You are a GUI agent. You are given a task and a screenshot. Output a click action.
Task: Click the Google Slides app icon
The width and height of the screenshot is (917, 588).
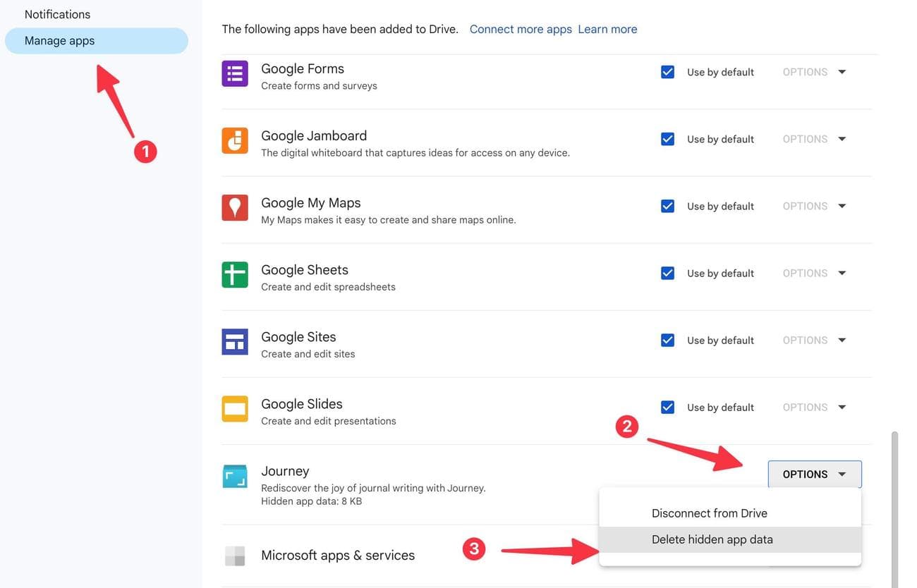(x=234, y=408)
